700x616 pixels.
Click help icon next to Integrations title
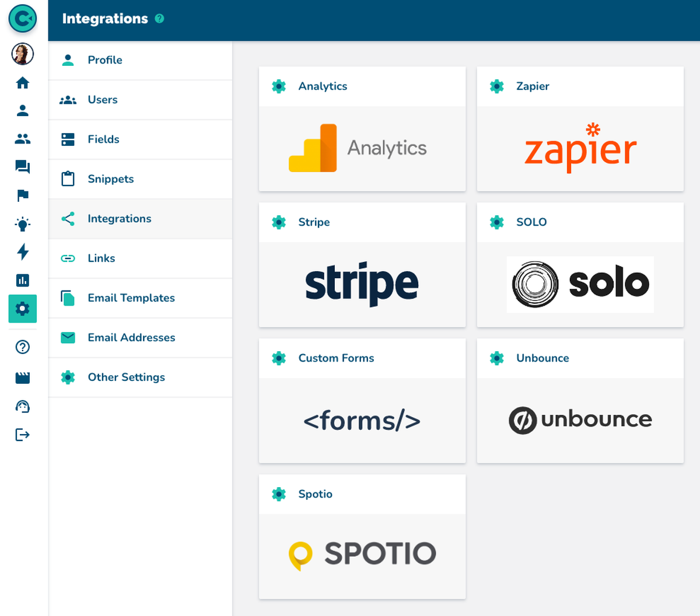(159, 19)
